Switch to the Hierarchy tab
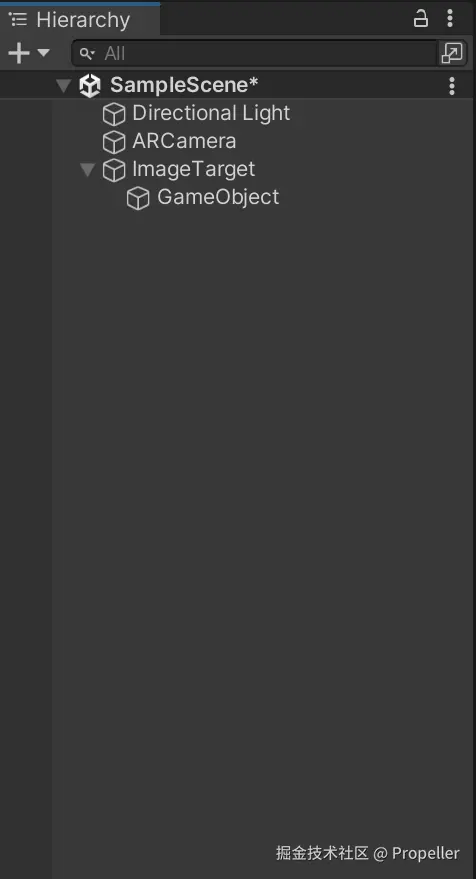Screen dimensions: 476x879 point(80,20)
